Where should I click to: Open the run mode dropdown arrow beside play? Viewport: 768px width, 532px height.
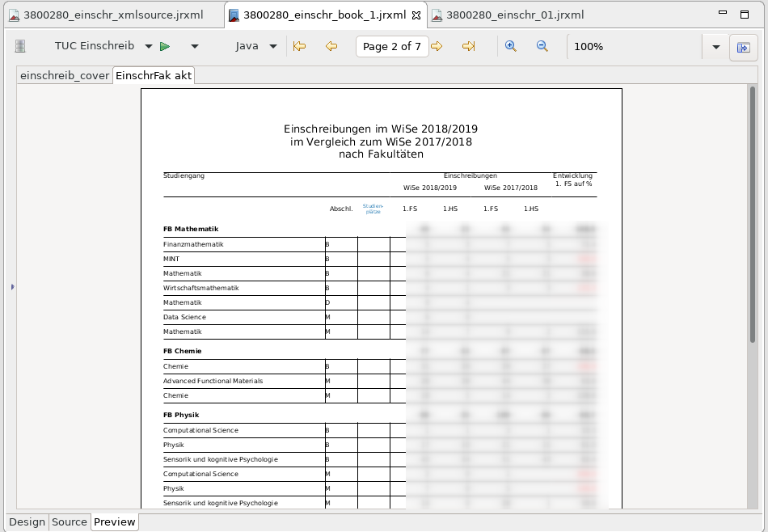[195, 47]
